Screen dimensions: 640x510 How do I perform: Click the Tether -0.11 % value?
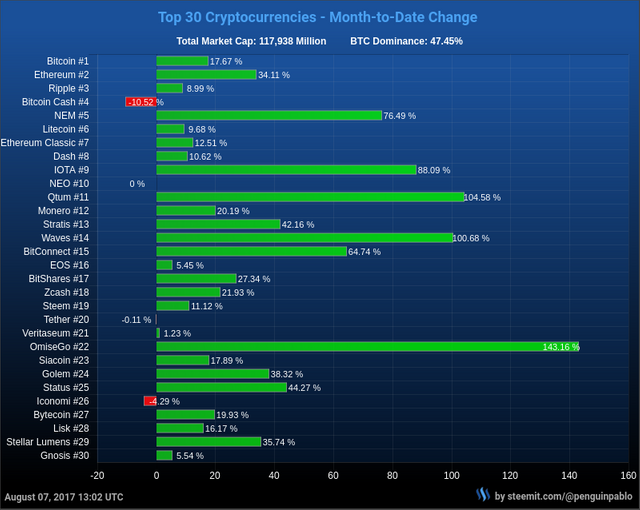click(x=136, y=320)
